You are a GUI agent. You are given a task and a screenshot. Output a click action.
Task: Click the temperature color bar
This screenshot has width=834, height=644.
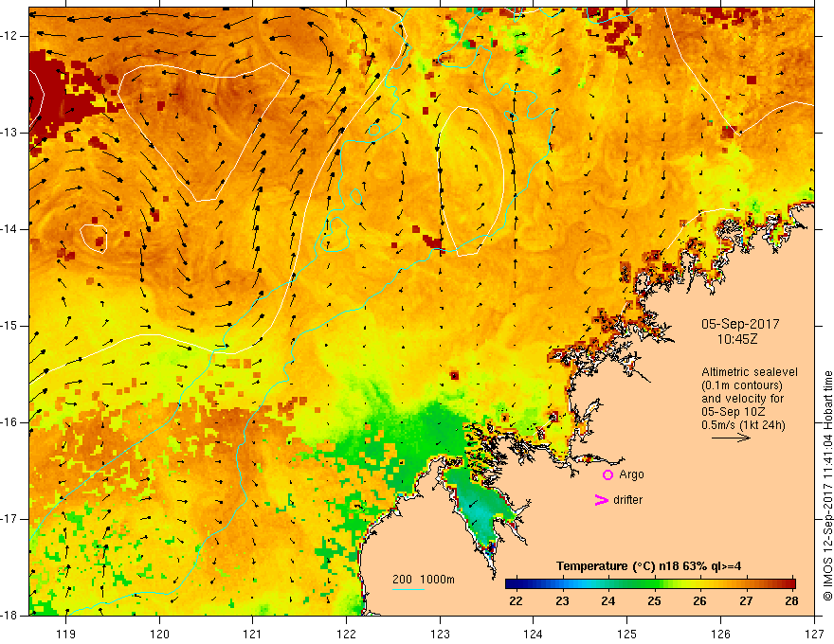point(650,583)
